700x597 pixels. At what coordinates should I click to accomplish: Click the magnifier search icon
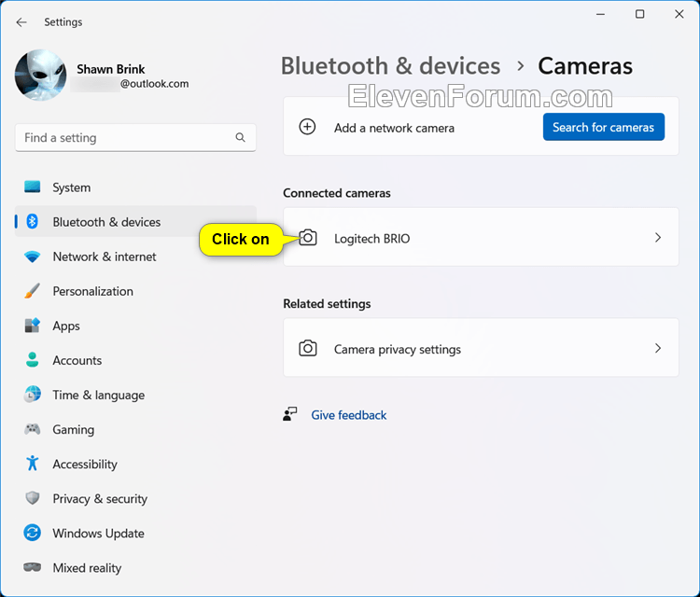pyautogui.click(x=240, y=137)
